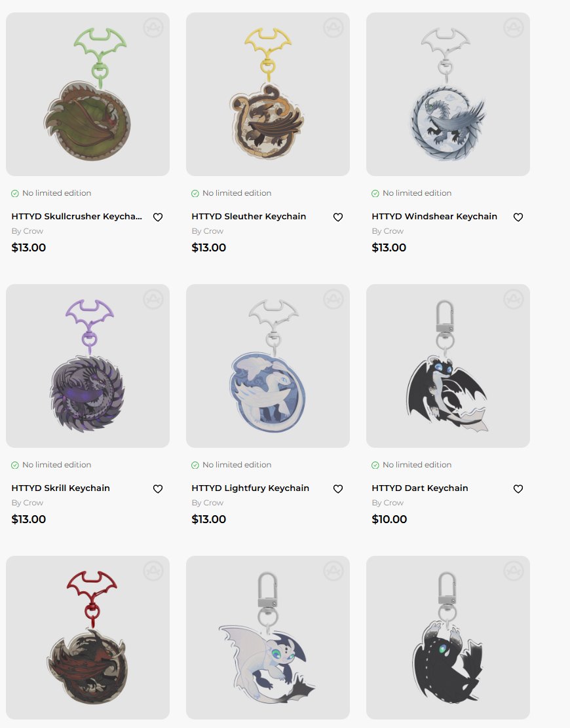Add HTTYD Windshear Keychain to wishlist heart
The height and width of the screenshot is (728, 570).
[518, 217]
